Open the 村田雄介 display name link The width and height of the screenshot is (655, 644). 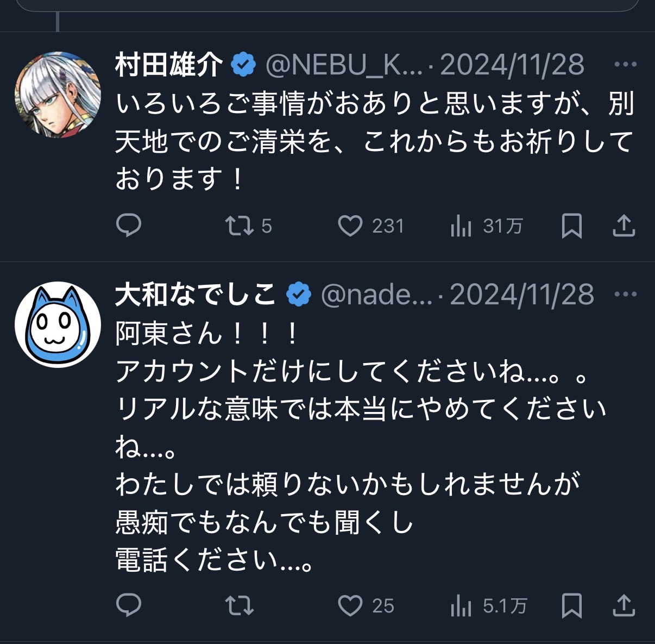[169, 65]
